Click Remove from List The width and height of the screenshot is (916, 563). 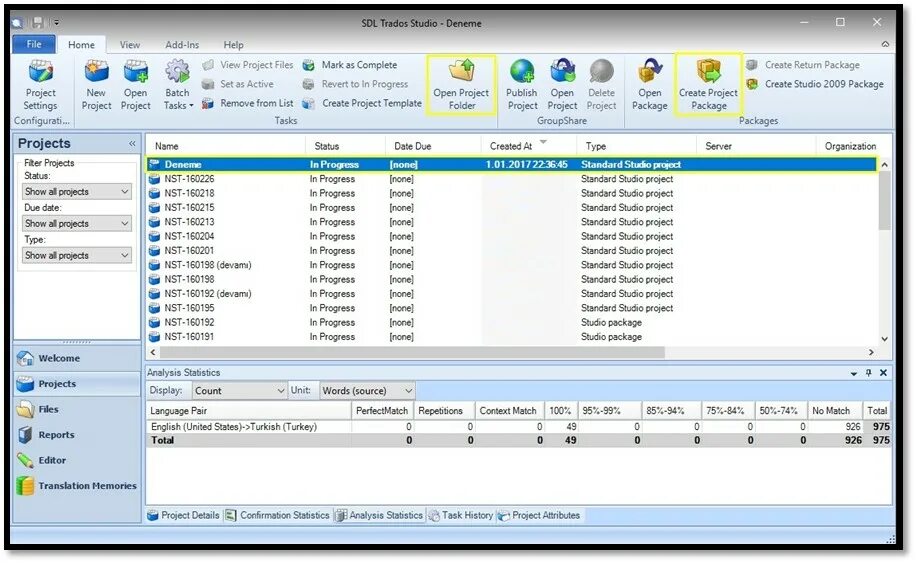point(248,103)
